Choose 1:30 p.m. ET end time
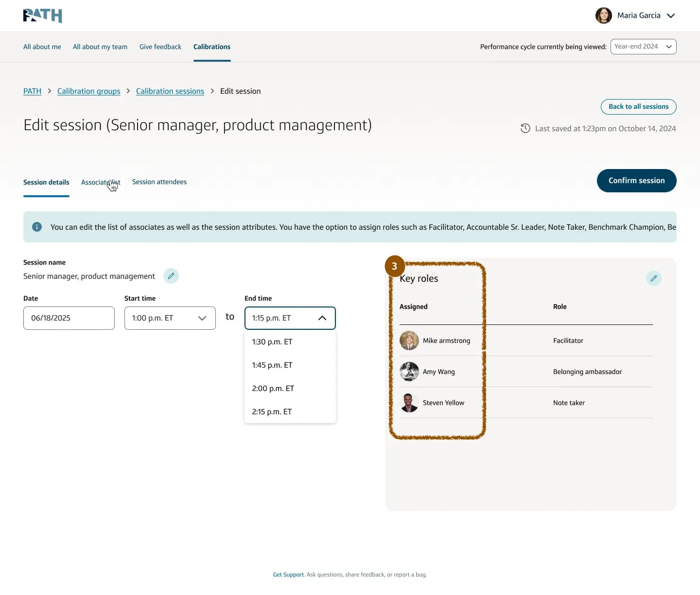Screen dimensions: 700x595 pos(290,342)
